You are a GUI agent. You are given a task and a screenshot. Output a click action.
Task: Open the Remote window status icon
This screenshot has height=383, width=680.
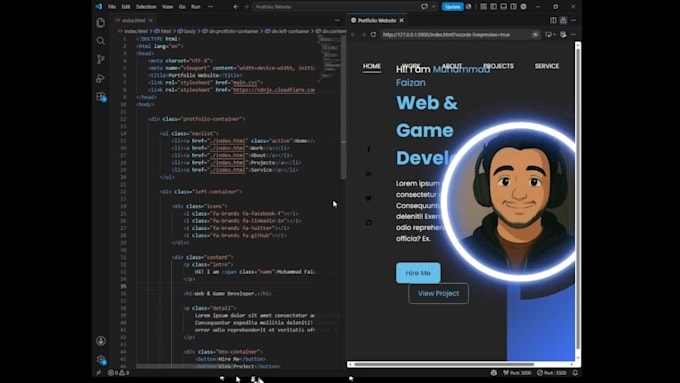click(98, 373)
